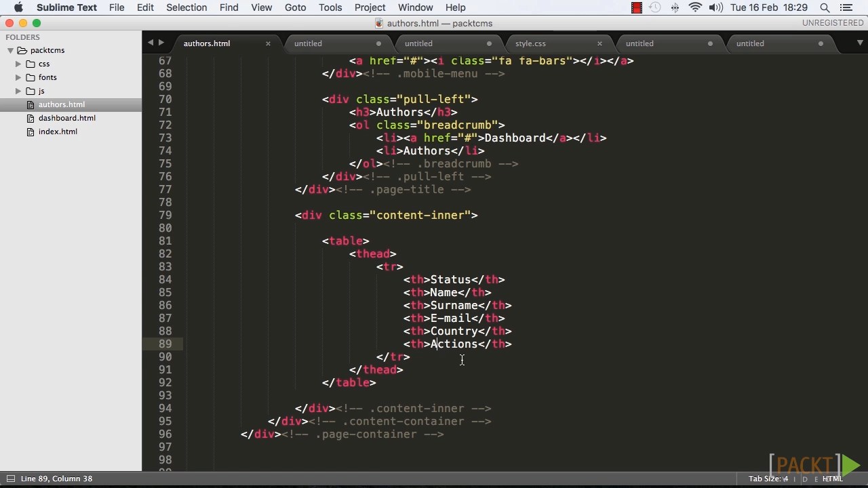The image size is (868, 488).
Task: Click the HTML syntax selector
Action: pos(832,479)
